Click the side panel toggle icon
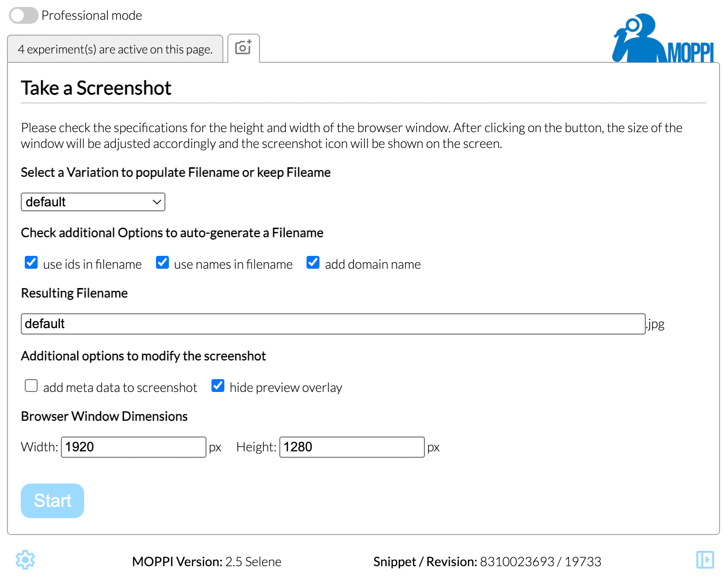The image size is (728, 584). coord(705,560)
